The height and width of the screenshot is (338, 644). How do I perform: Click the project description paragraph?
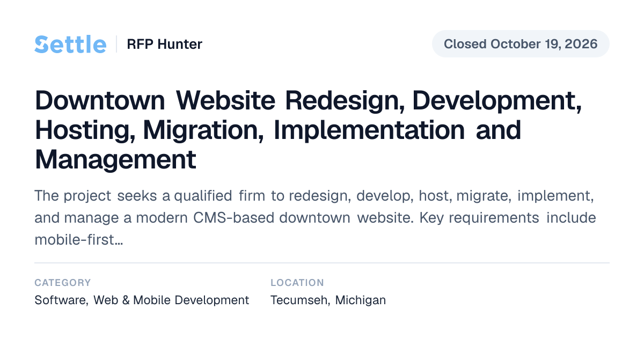click(x=315, y=218)
